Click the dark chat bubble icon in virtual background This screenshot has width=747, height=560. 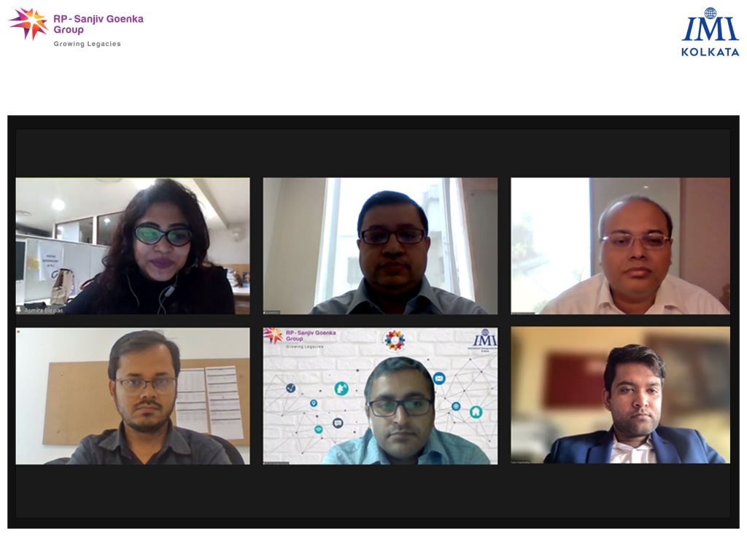[338, 423]
